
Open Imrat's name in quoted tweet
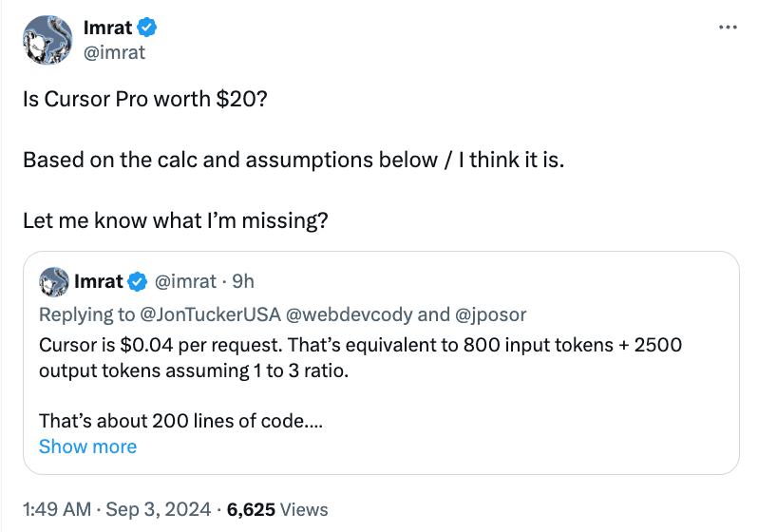tap(99, 281)
